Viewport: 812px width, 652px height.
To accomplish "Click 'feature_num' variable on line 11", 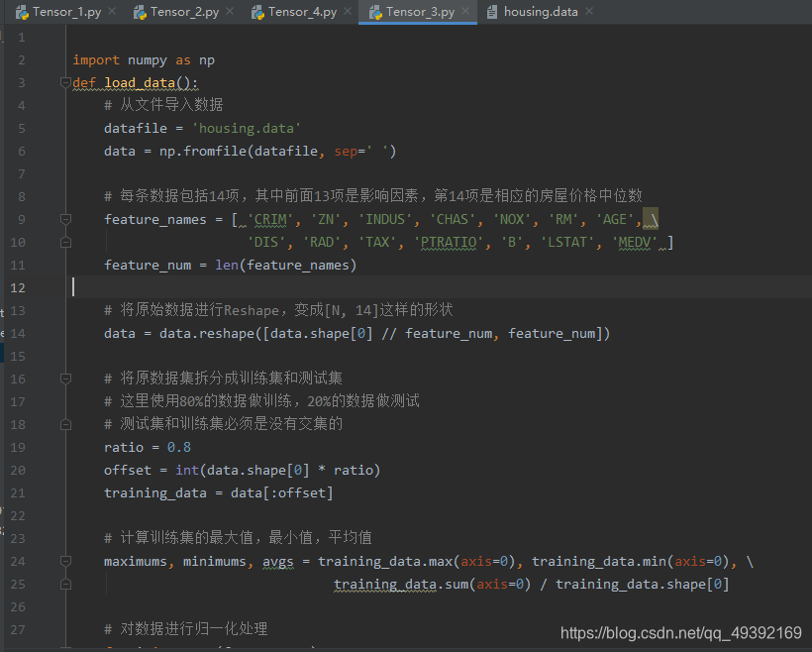I will (x=148, y=265).
